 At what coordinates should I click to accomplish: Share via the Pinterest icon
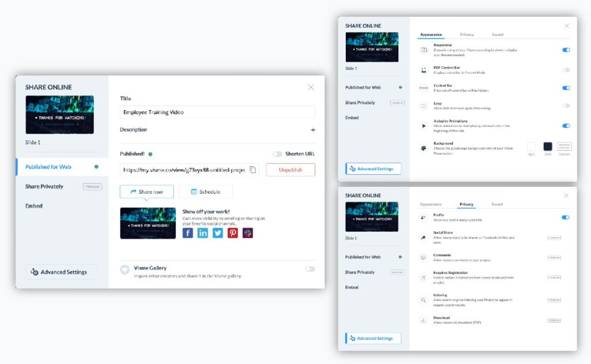pyautogui.click(x=233, y=233)
